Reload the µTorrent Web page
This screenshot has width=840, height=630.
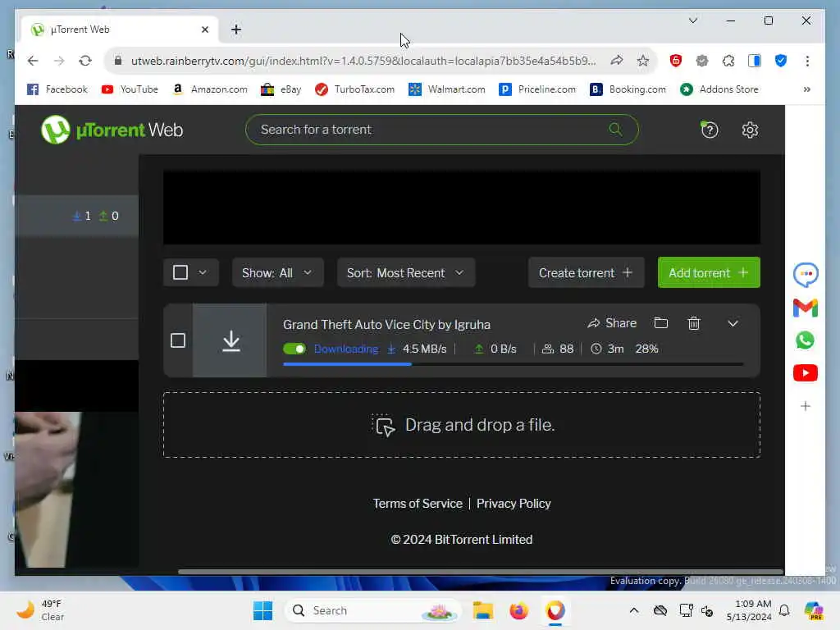(x=85, y=61)
